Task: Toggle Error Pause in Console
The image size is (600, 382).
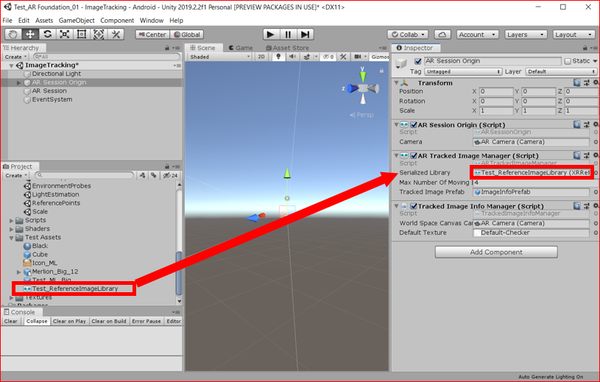Action: point(146,321)
